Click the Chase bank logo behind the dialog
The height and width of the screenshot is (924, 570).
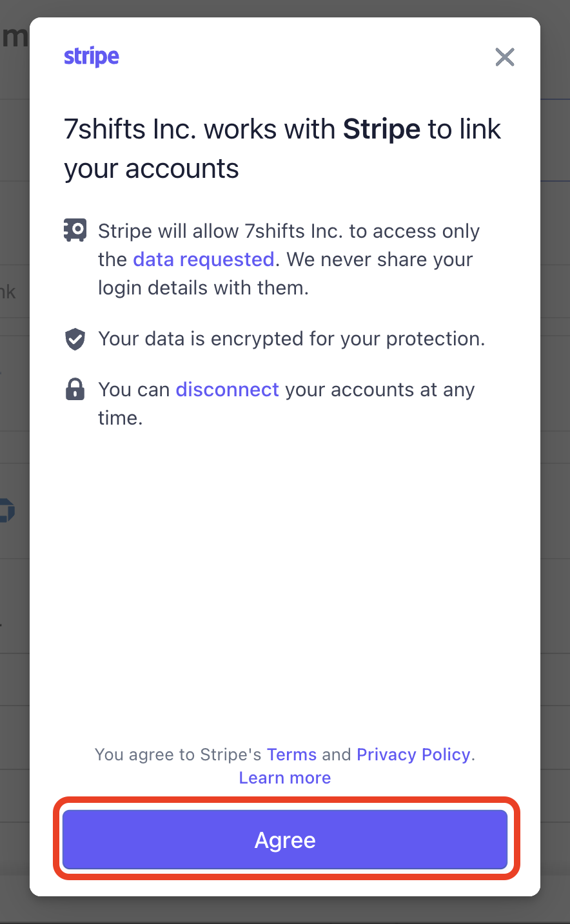pos(6,511)
